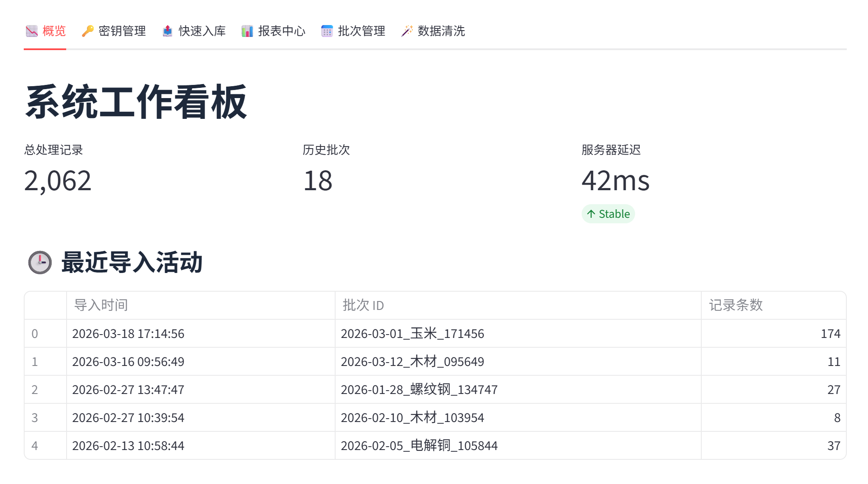The height and width of the screenshot is (484, 868).
Task: Click the calendar icon for 批次管理
Action: [x=327, y=31]
